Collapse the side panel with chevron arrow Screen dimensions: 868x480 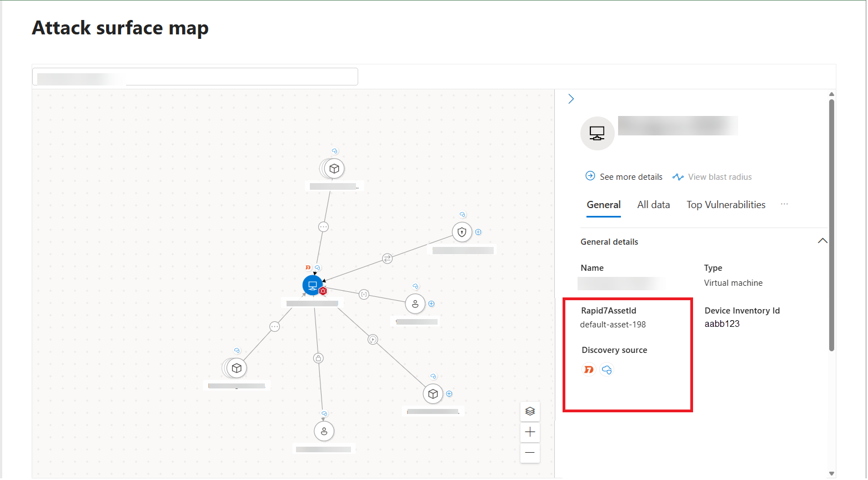[571, 99]
